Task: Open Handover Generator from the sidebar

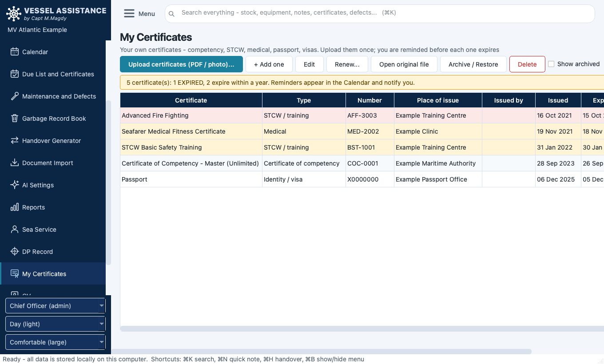Action: click(53, 141)
